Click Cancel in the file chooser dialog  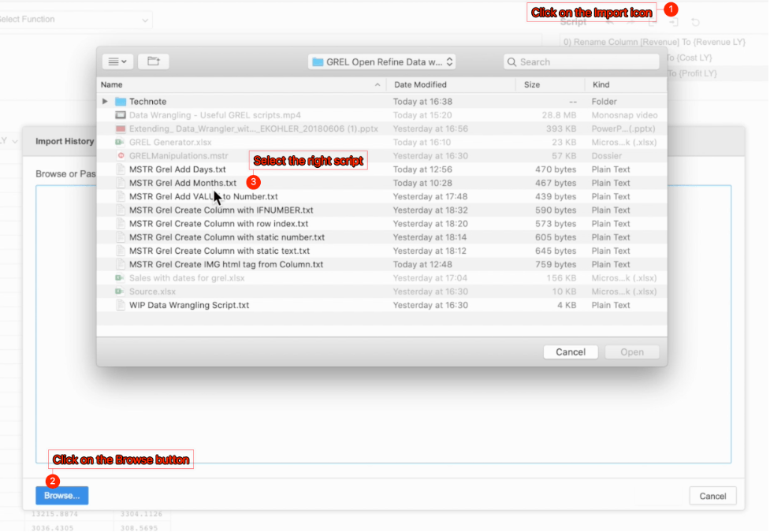(x=570, y=352)
